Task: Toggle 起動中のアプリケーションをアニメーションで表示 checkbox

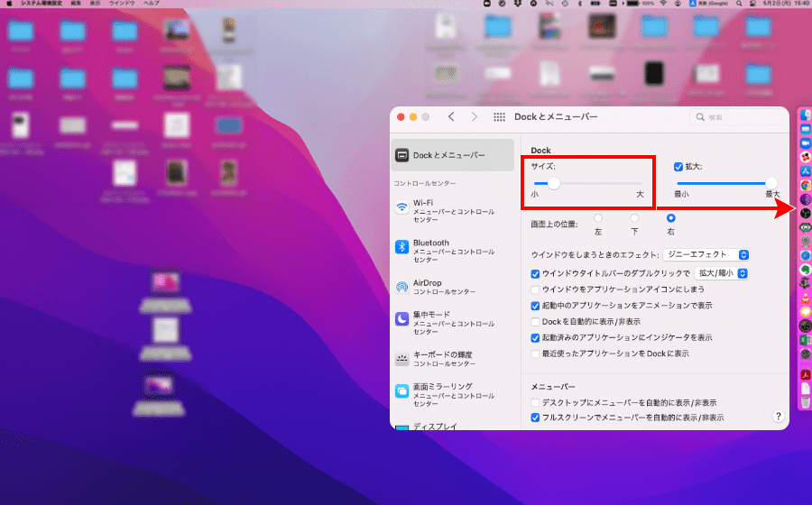Action: pyautogui.click(x=535, y=306)
